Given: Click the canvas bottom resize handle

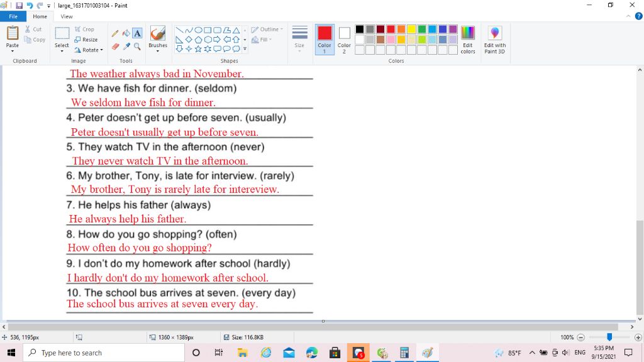Looking at the screenshot, I should (x=323, y=321).
